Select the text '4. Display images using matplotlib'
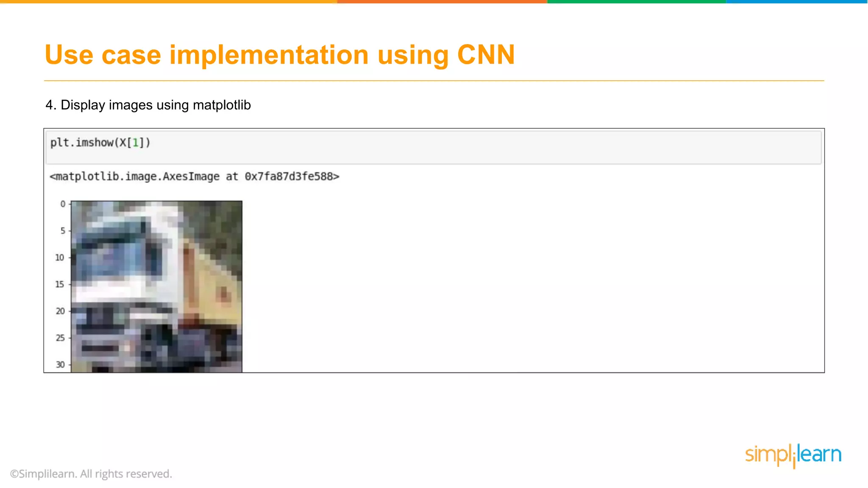 pyautogui.click(x=148, y=105)
